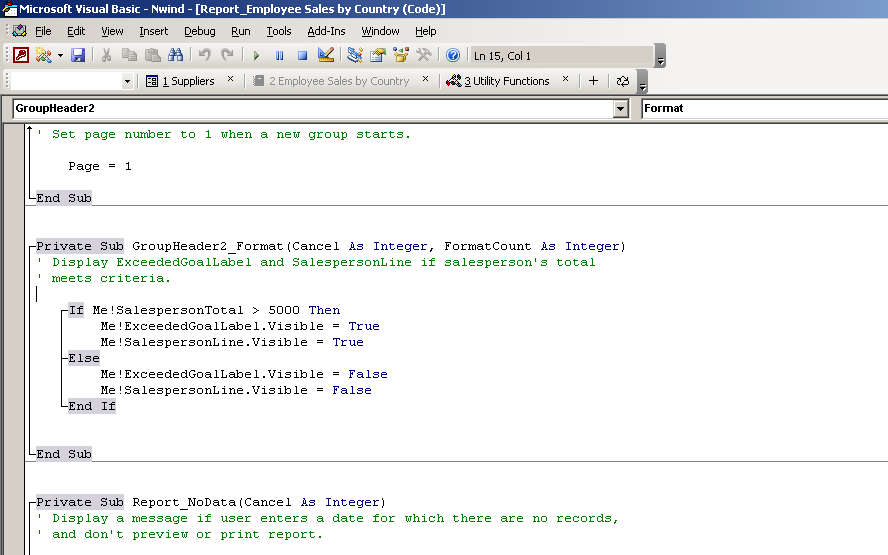Viewport: 888px width, 555px height.
Task: Click the Undo arrow icon
Action: pyautogui.click(x=204, y=55)
